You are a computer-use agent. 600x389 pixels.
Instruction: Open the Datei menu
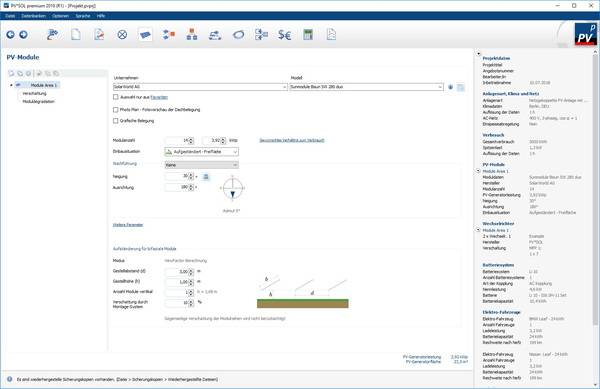pos(10,16)
